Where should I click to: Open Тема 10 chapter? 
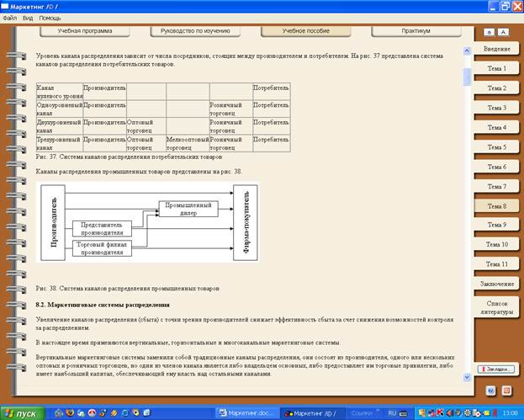pos(496,244)
